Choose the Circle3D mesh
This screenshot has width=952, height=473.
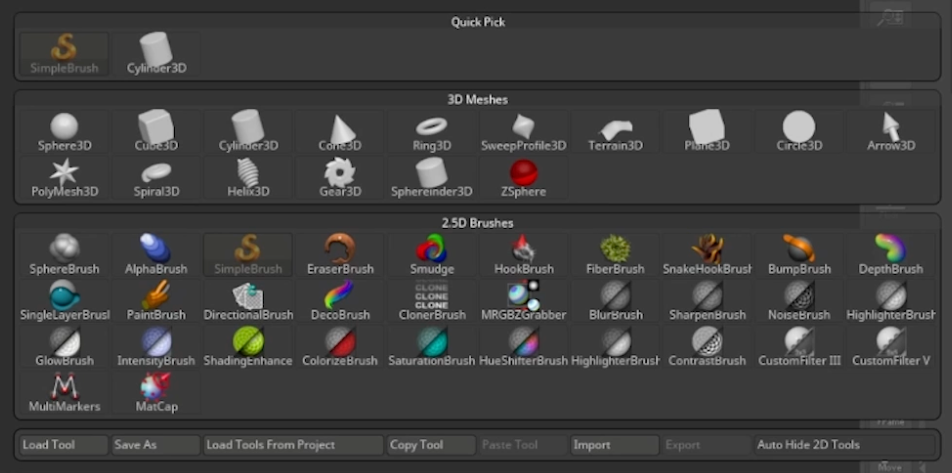(799, 132)
